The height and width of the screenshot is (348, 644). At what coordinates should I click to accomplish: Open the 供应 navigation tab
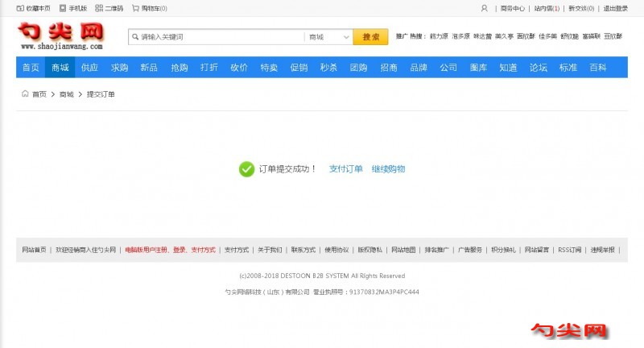click(x=89, y=68)
